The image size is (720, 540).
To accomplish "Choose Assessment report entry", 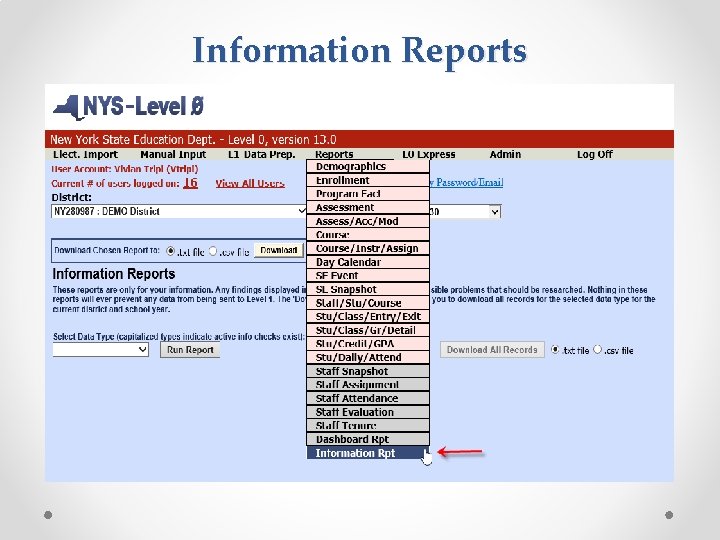I will click(x=368, y=207).
